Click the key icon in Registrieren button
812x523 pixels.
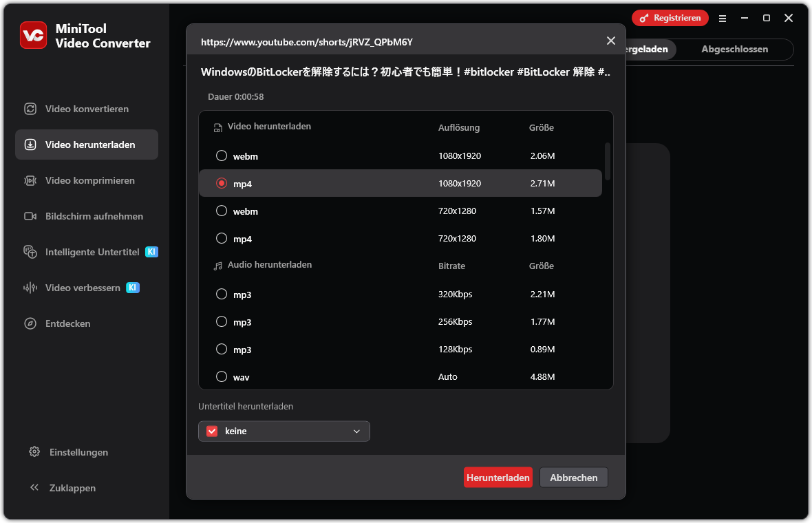click(643, 18)
